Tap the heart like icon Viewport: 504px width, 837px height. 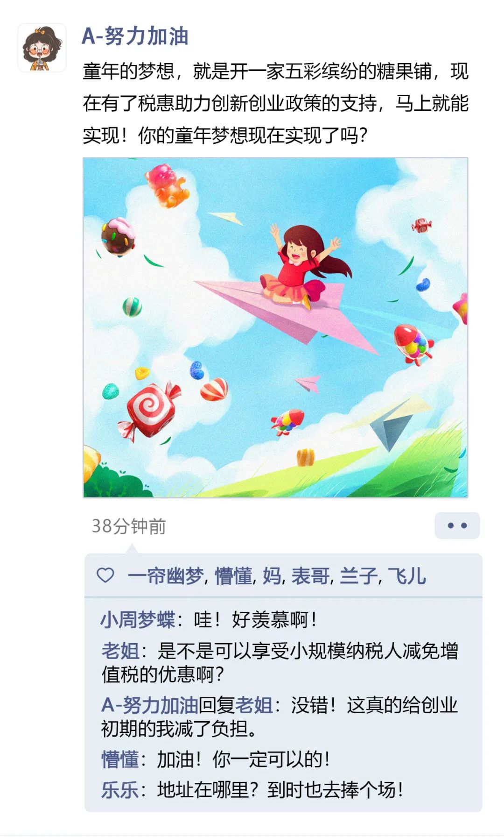(105, 575)
